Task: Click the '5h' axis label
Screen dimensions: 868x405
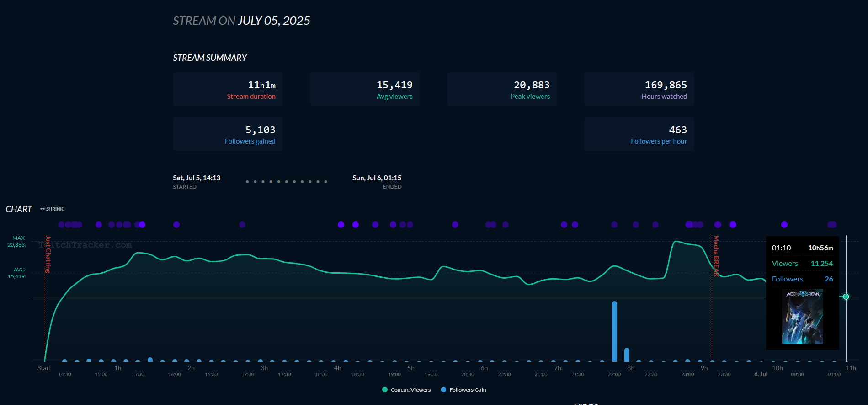Action: coord(411,368)
